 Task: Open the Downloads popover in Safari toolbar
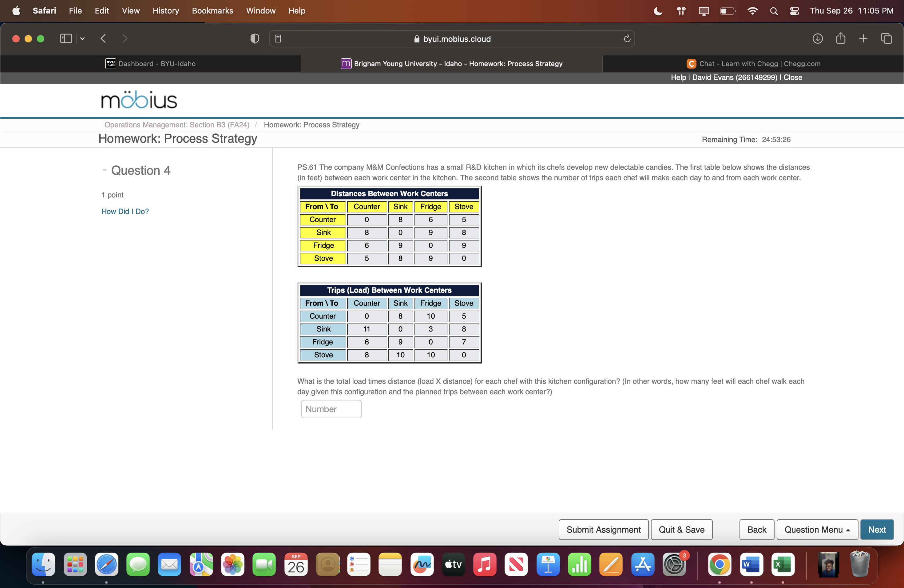click(x=819, y=38)
